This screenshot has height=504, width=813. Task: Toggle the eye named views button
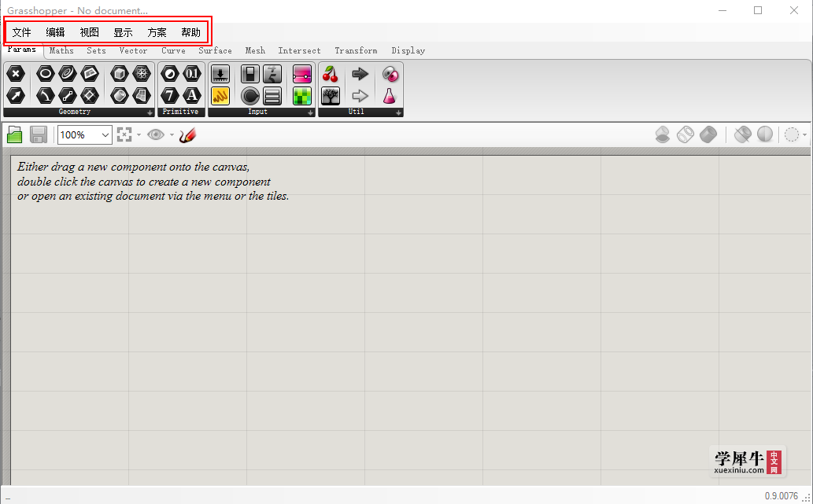(x=156, y=134)
